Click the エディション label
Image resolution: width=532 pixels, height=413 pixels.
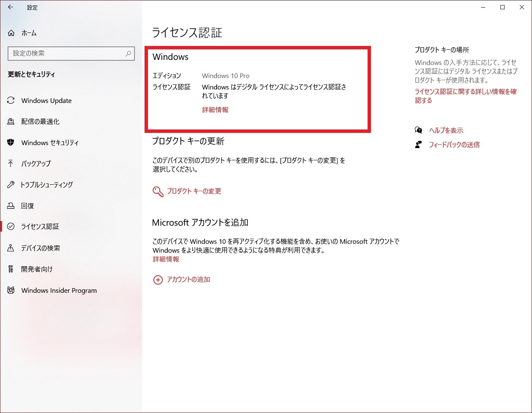[x=167, y=76]
